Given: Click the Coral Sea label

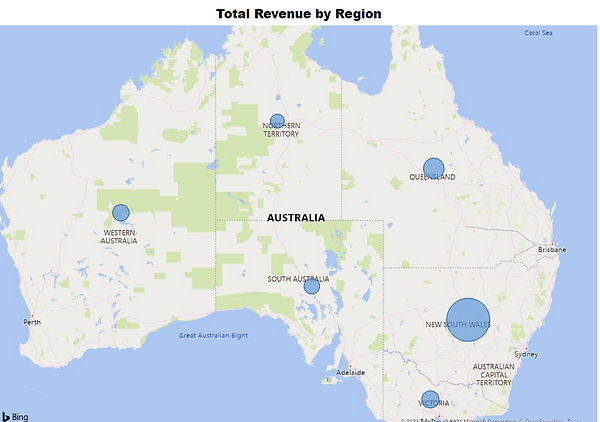Looking at the screenshot, I should pos(538,33).
